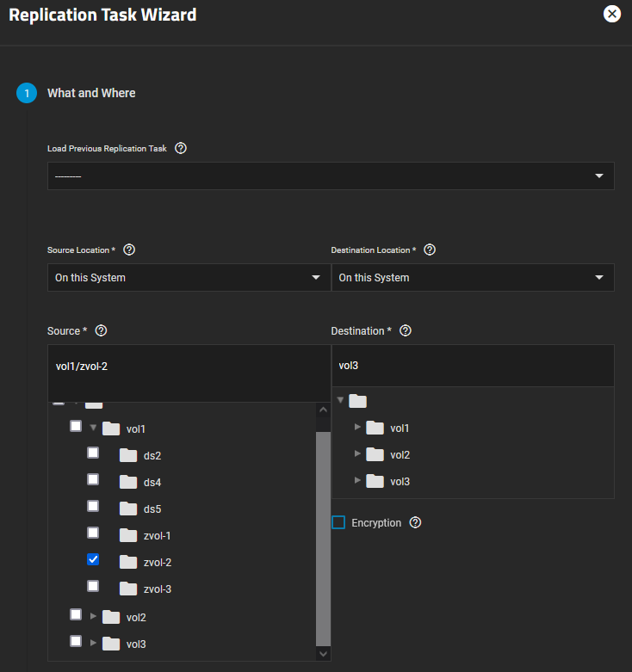
Task: Check the vol1 checkbox in Source
Action: [76, 426]
